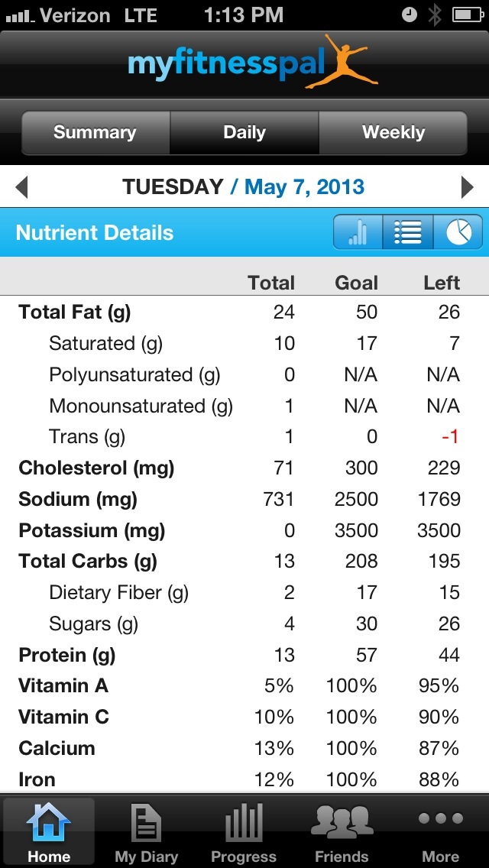Select the Summary tab
The image size is (489, 868).
pos(96,133)
